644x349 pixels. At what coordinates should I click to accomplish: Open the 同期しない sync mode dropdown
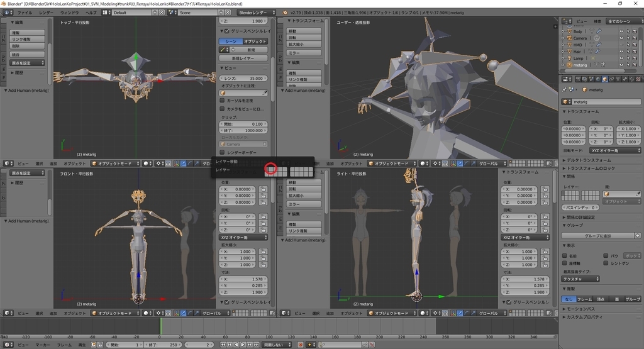pos(277,345)
